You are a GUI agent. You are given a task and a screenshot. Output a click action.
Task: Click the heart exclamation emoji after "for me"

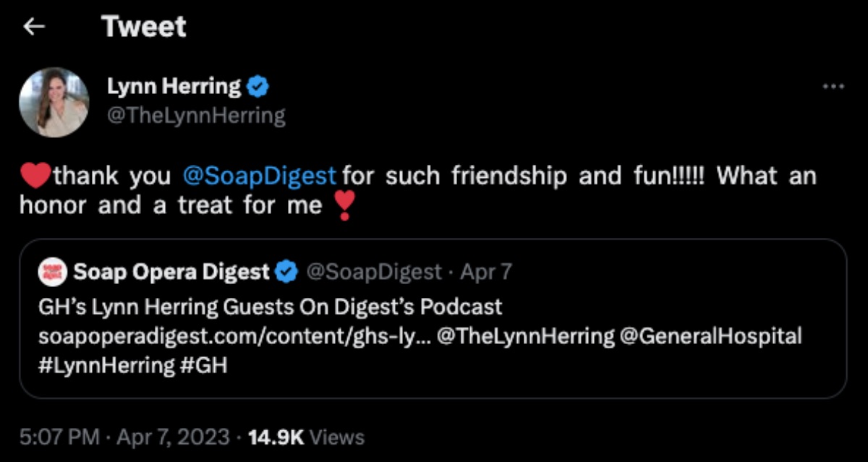tap(344, 207)
